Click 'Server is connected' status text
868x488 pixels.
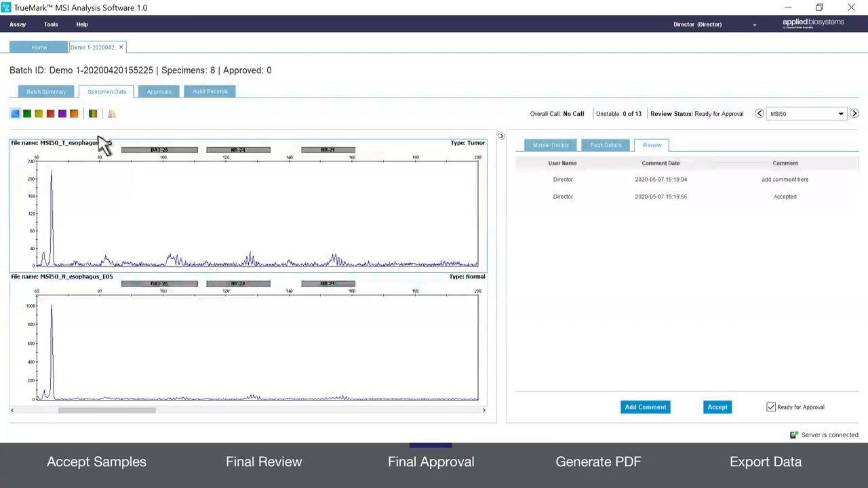[x=830, y=435]
